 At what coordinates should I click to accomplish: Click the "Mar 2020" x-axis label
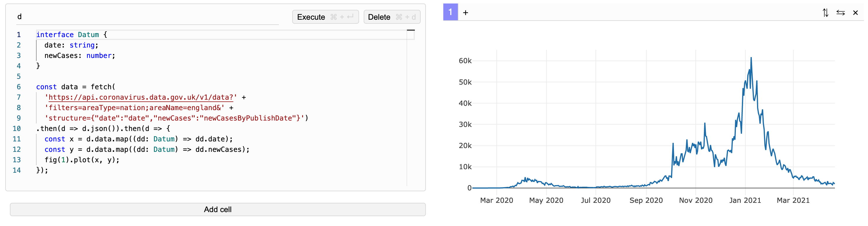(x=496, y=201)
